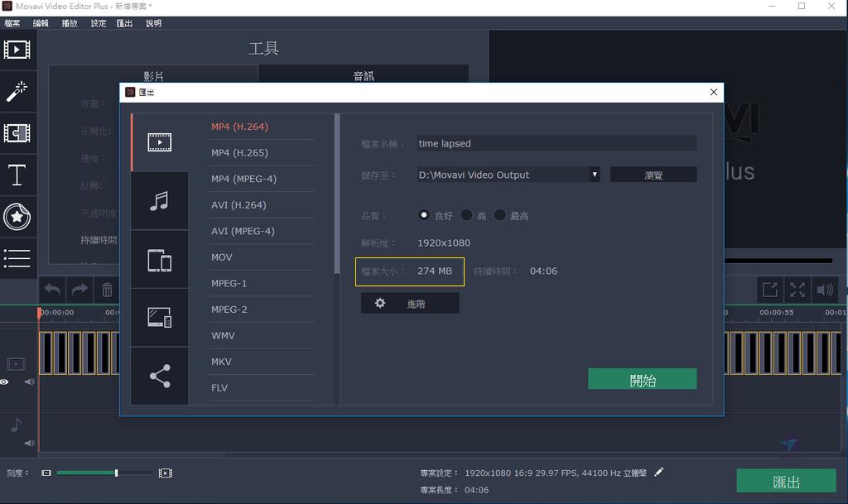Select the share upload category icon
The height and width of the screenshot is (504, 848).
click(160, 376)
